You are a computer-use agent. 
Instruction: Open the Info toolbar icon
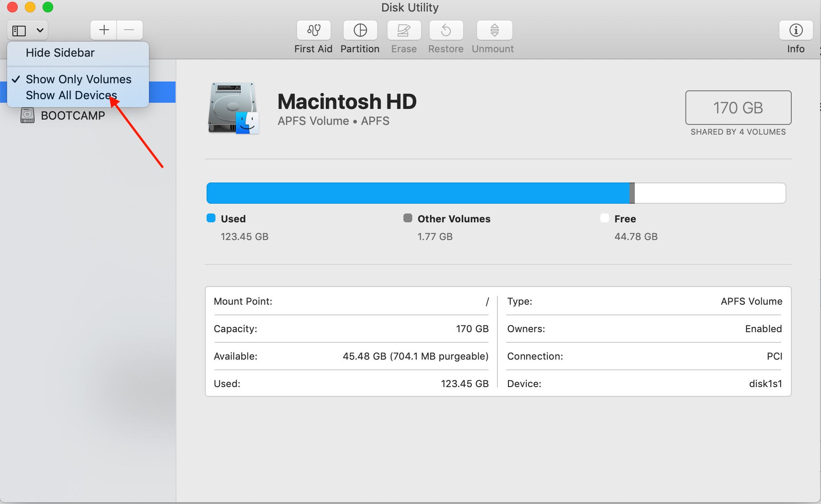tap(796, 30)
